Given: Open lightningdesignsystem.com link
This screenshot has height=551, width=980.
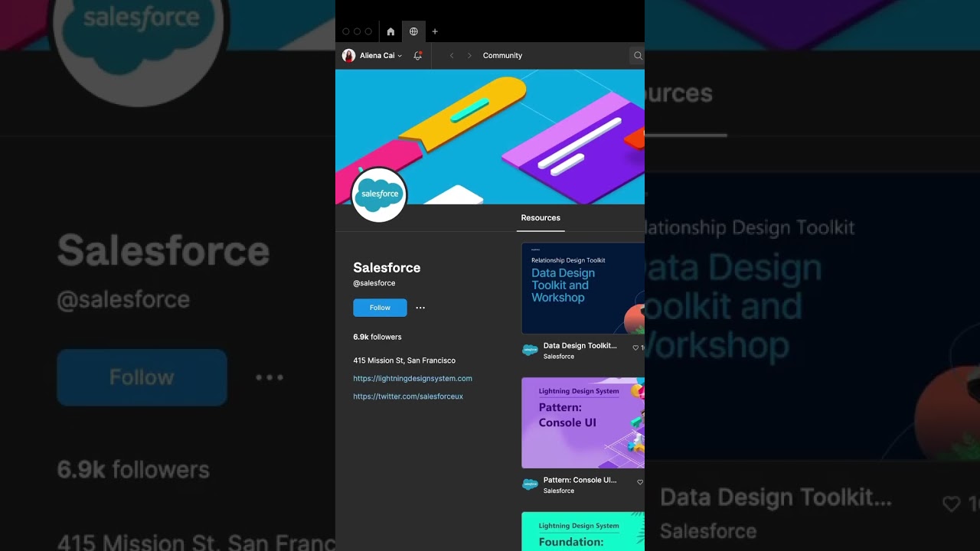Looking at the screenshot, I should point(413,379).
